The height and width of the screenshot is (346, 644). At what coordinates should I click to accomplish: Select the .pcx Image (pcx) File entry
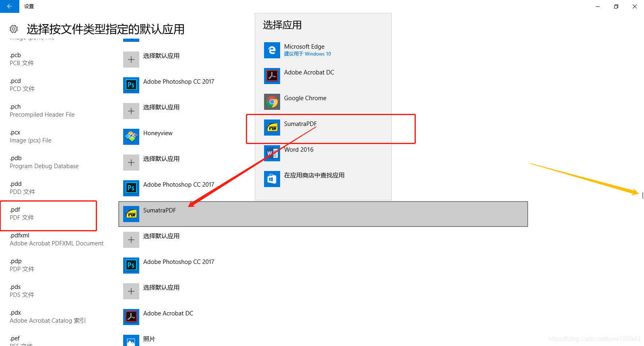click(x=31, y=136)
